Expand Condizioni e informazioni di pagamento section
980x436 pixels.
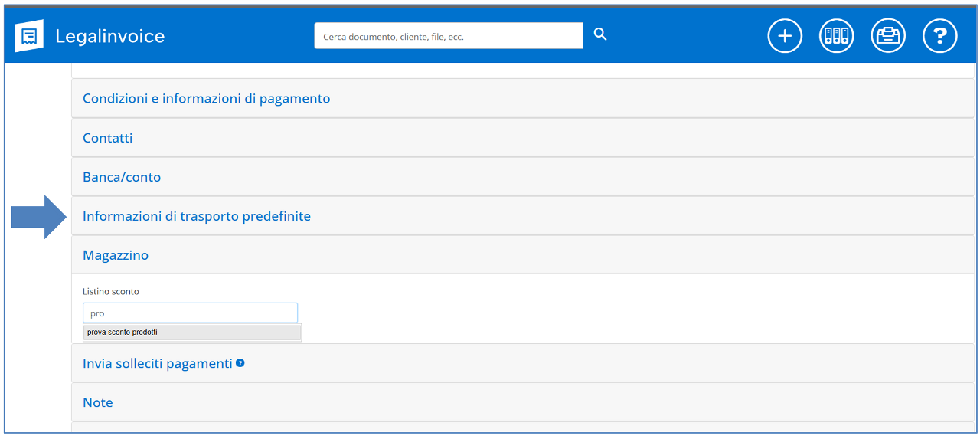207,99
